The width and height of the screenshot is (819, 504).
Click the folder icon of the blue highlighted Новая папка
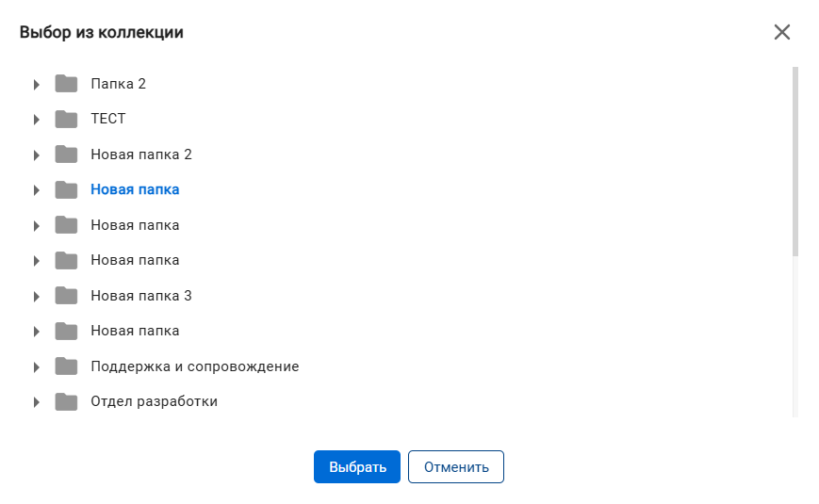point(66,189)
